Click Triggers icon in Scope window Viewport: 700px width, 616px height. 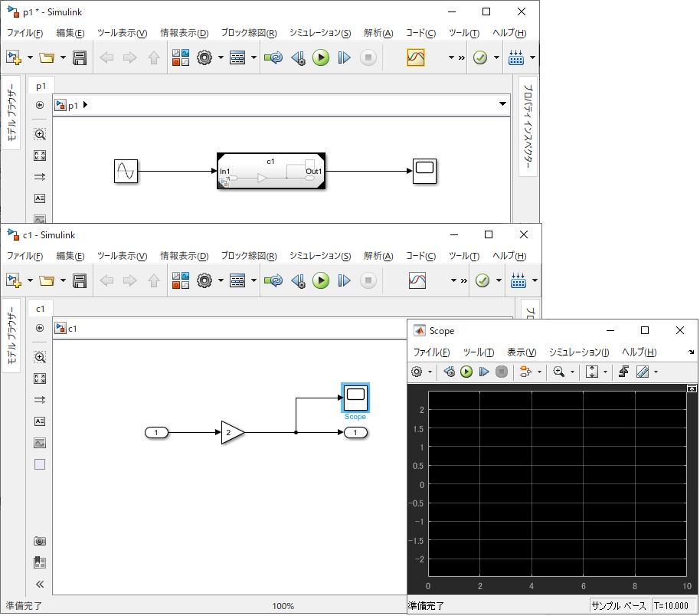point(623,372)
